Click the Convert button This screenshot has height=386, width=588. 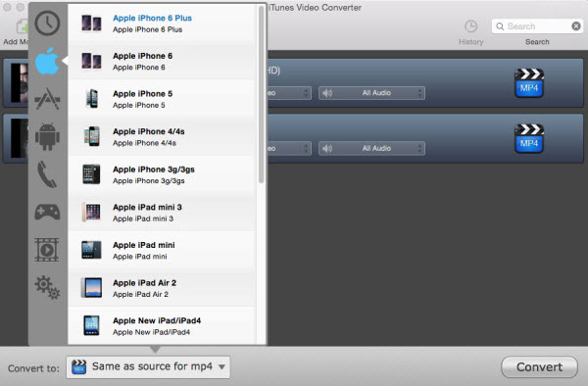coord(539,366)
